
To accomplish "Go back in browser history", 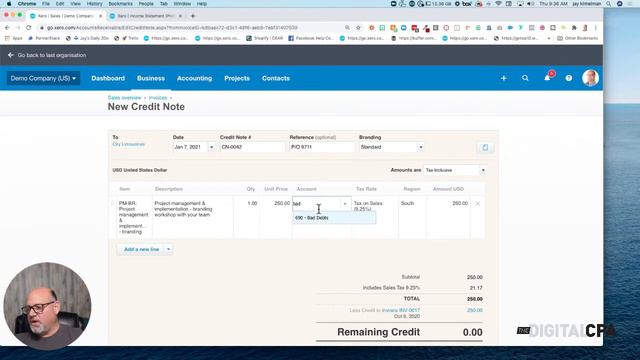I will tap(7, 28).
